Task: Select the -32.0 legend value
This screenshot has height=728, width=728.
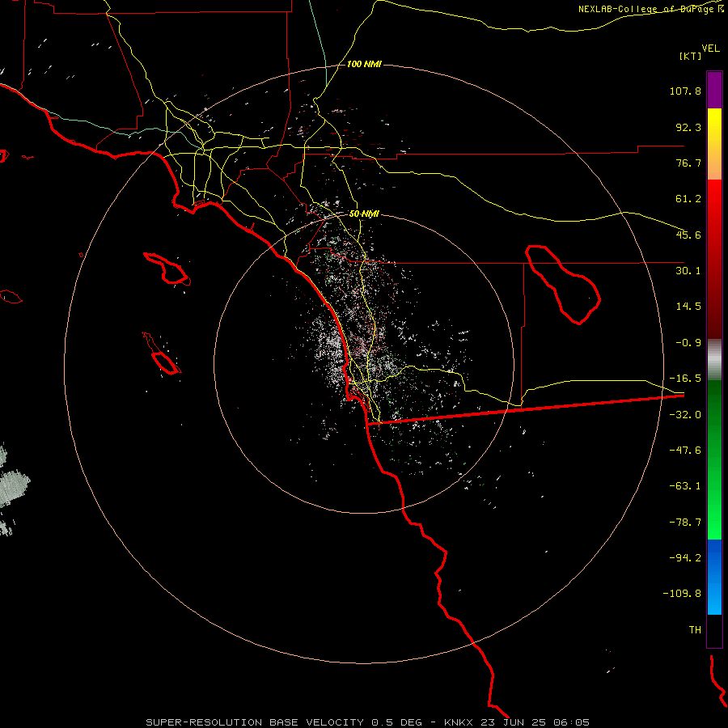Action: (x=685, y=415)
